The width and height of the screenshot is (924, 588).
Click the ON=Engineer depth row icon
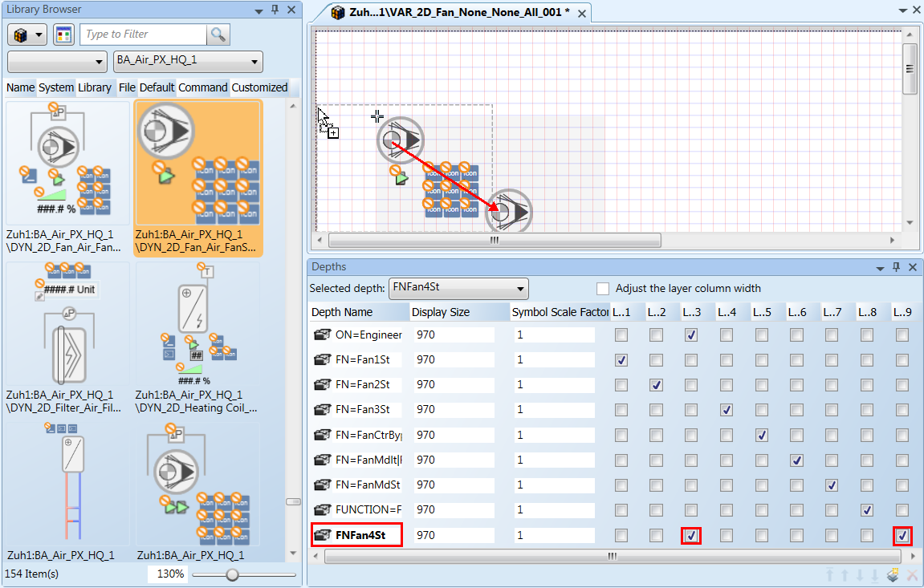tap(322, 335)
